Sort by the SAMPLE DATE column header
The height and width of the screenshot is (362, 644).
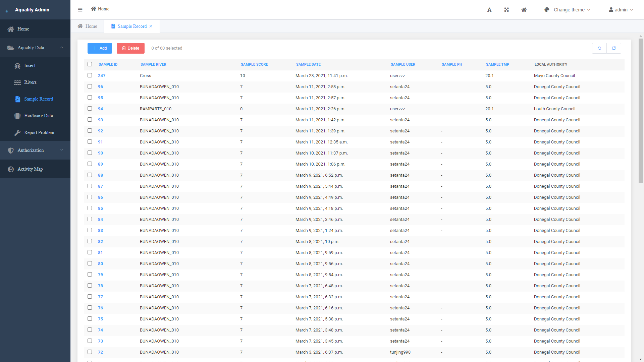[308, 64]
